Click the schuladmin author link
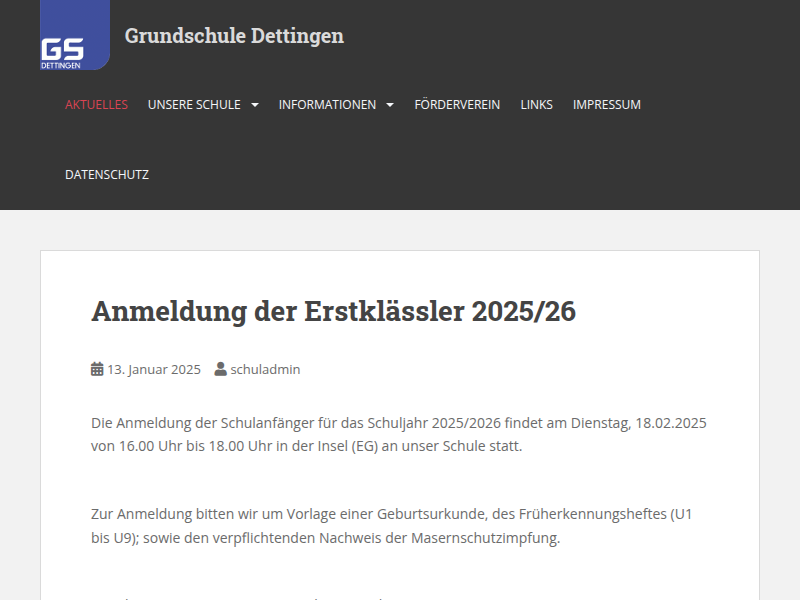Image resolution: width=800 pixels, height=600 pixels. [x=265, y=368]
